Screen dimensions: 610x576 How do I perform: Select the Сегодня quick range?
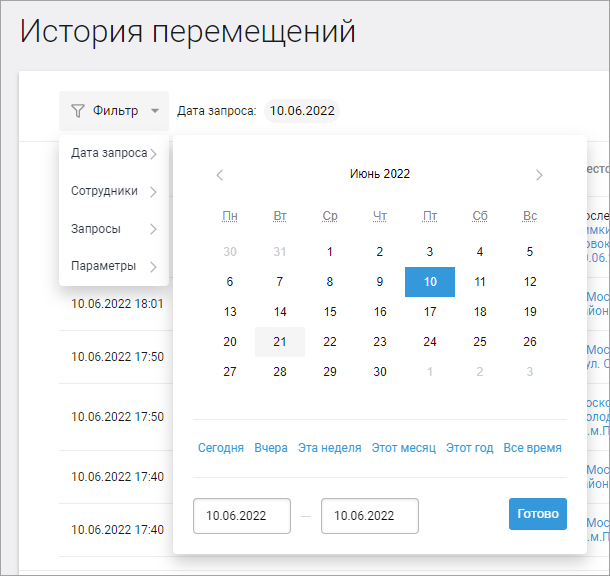tap(220, 448)
